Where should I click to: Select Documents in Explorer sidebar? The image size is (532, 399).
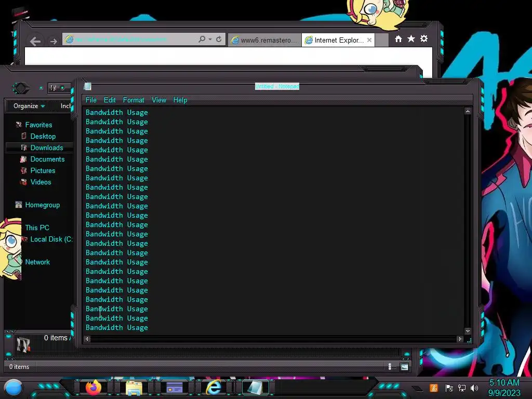47,159
